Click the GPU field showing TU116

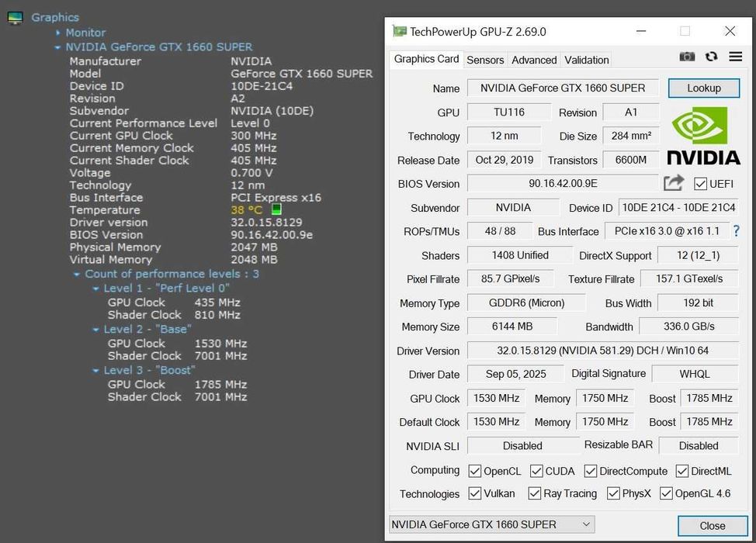(509, 112)
